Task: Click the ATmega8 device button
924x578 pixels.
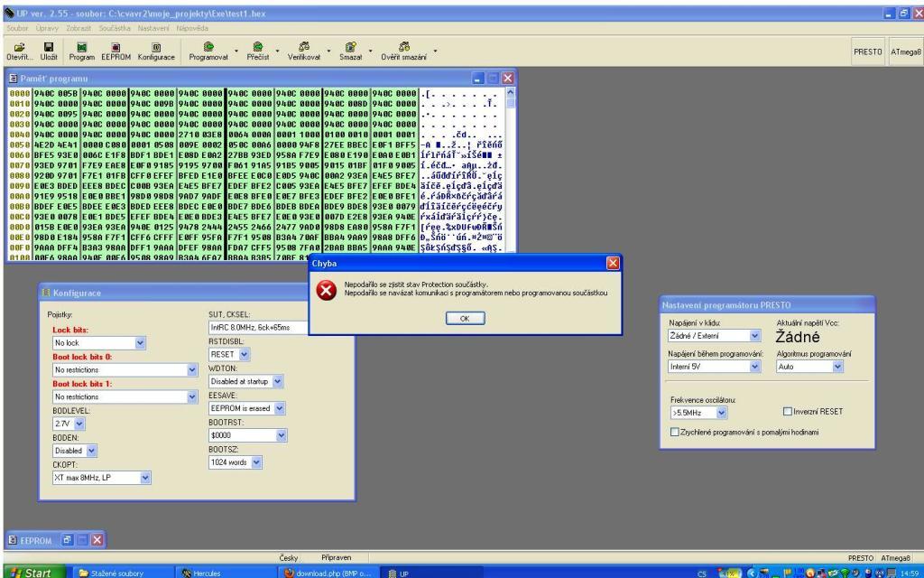Action: [x=905, y=51]
